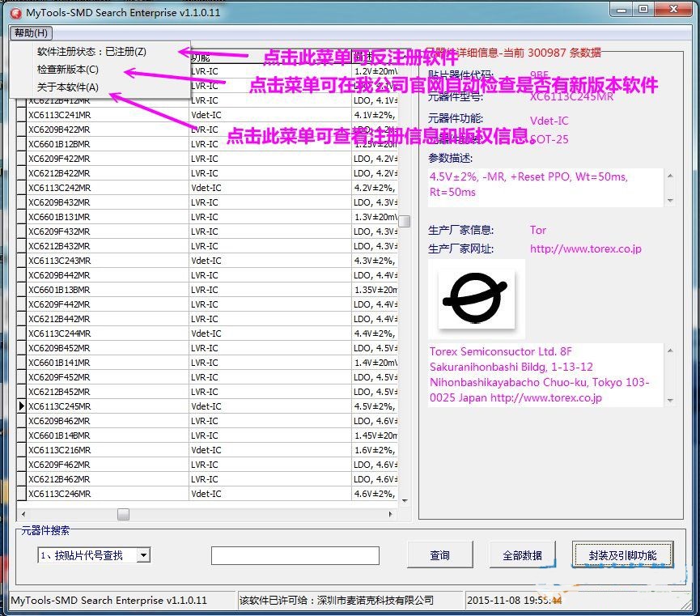Screen dimensions: 700x616
Task: Select table row XC6113C244MR
Action: click(x=207, y=333)
